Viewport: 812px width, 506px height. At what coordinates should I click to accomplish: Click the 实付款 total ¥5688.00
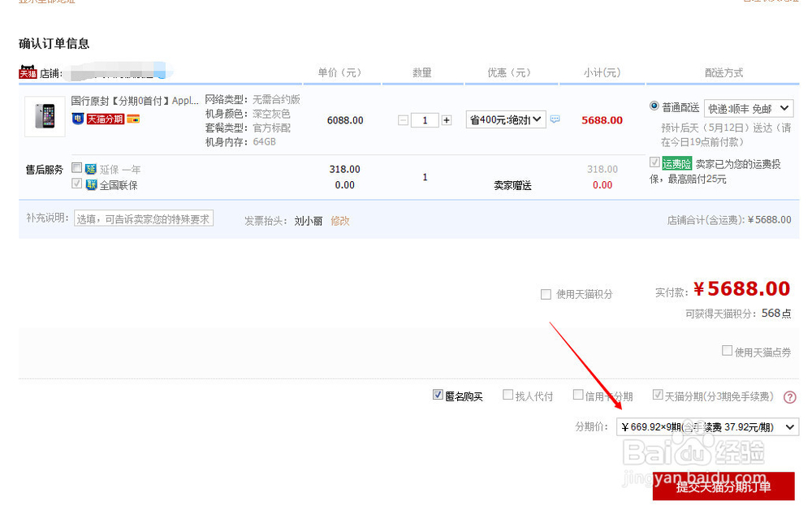(741, 289)
